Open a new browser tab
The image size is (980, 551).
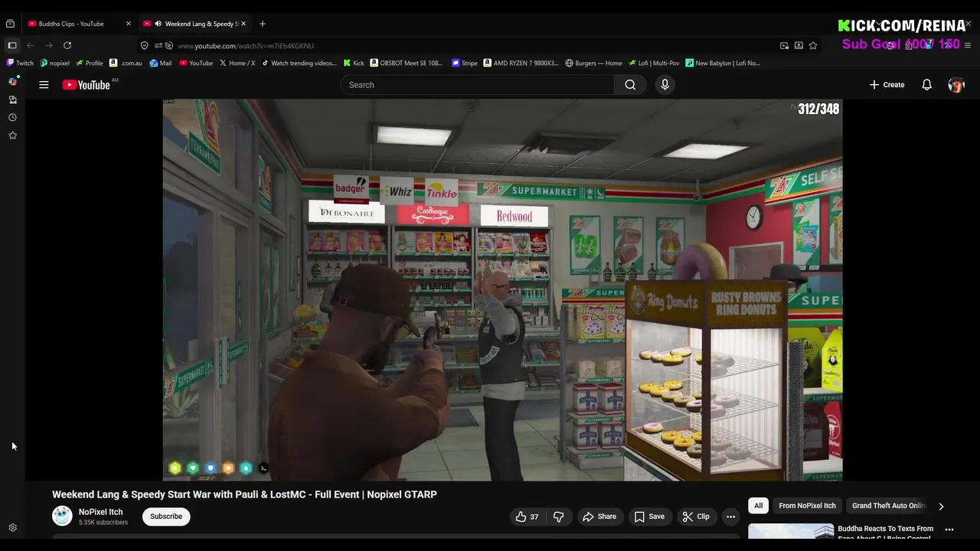pyautogui.click(x=262, y=24)
